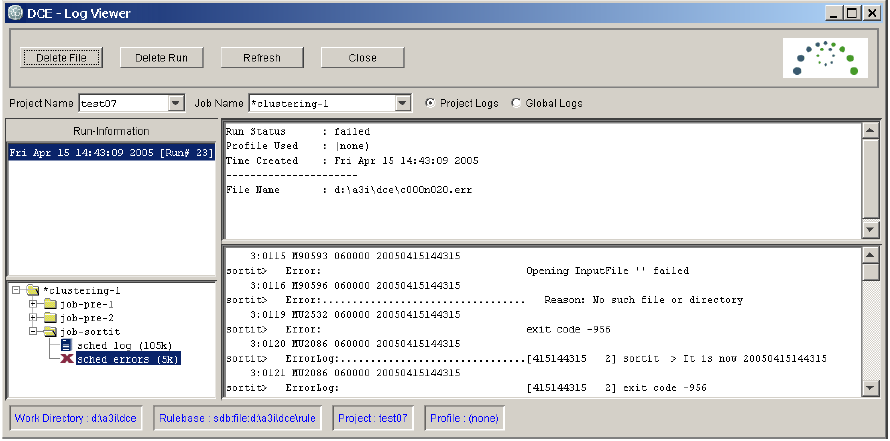The image size is (890, 441).
Task: Click the sched log document icon
Action: point(66,345)
